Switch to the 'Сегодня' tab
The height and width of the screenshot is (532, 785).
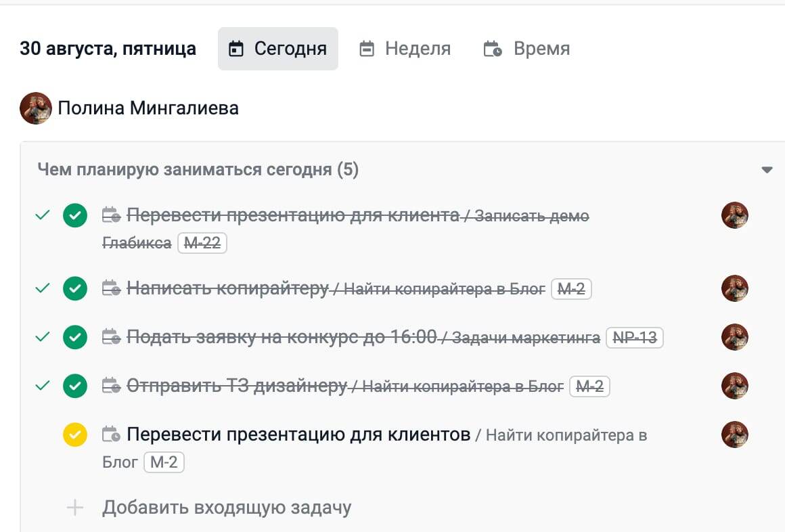coord(278,49)
